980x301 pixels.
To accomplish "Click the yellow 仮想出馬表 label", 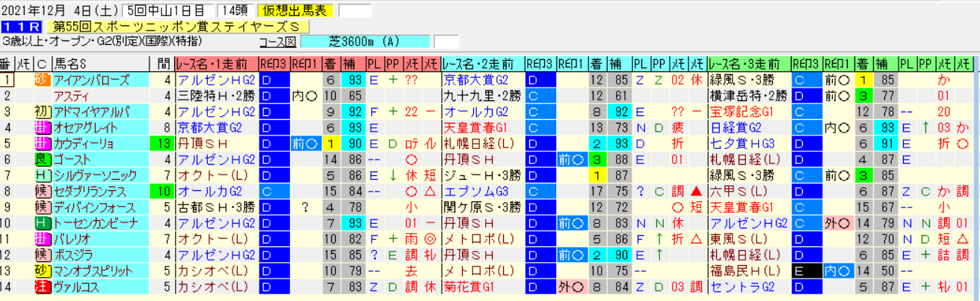I will [x=295, y=11].
